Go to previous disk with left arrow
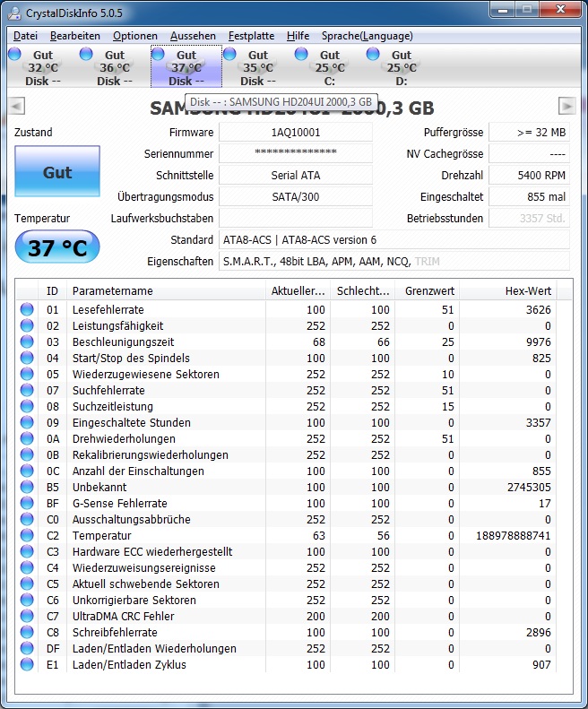Viewport: 588px width, 709px height. (x=16, y=107)
